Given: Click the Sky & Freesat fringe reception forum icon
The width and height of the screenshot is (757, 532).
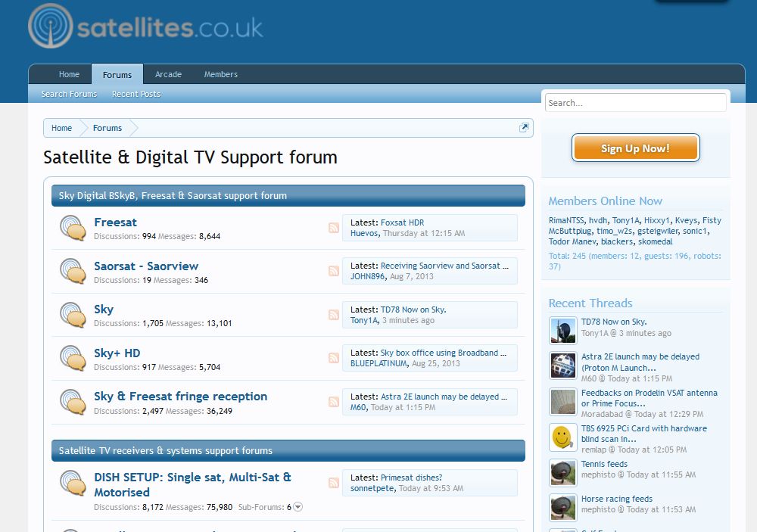Looking at the screenshot, I should coord(73,402).
